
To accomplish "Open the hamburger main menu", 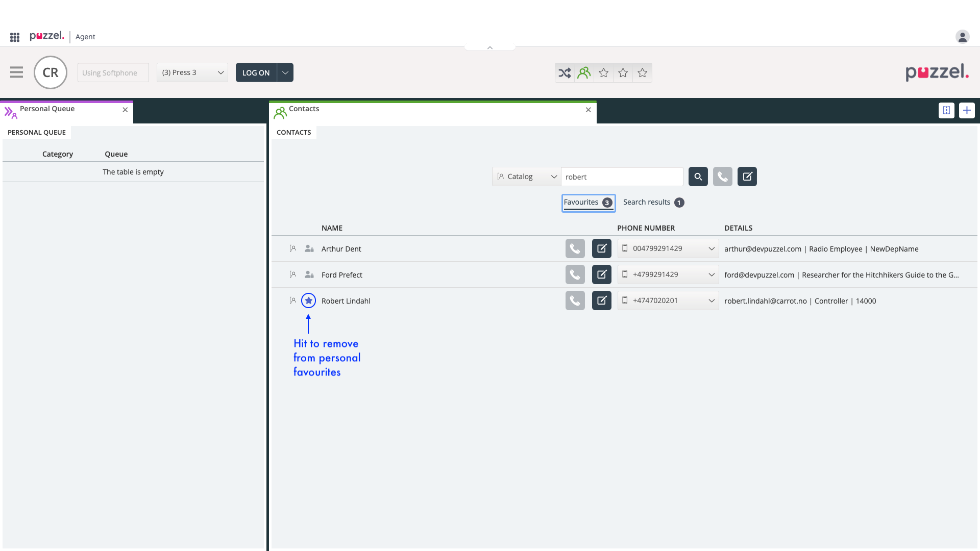I will [x=16, y=72].
